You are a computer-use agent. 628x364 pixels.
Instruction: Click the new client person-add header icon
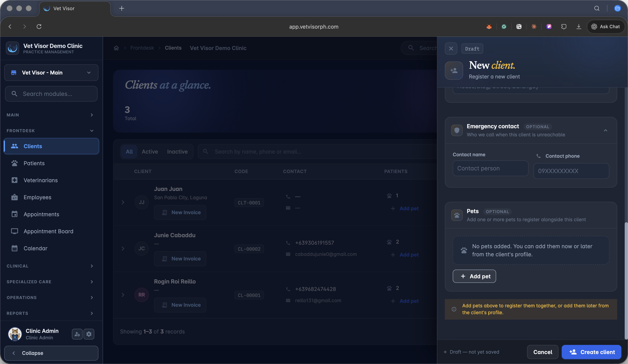[x=454, y=71]
